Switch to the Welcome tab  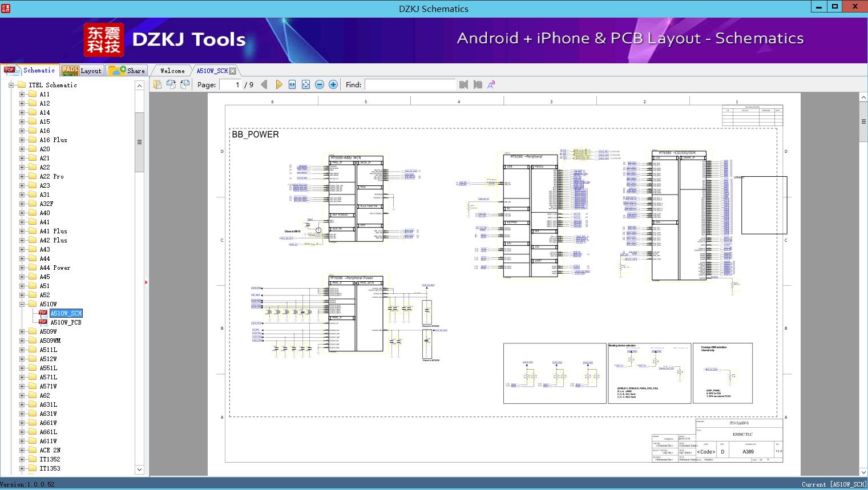172,71
